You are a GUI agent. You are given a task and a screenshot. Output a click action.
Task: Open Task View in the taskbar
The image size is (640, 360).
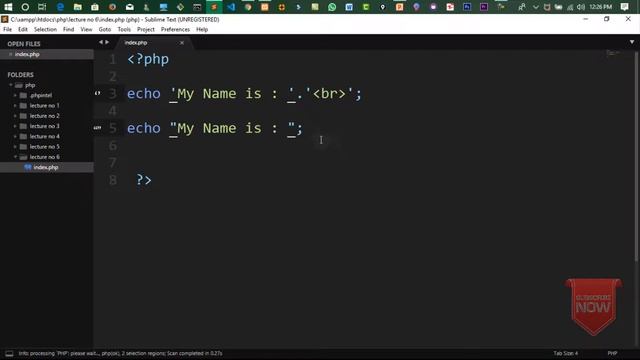pyautogui.click(x=42, y=7)
